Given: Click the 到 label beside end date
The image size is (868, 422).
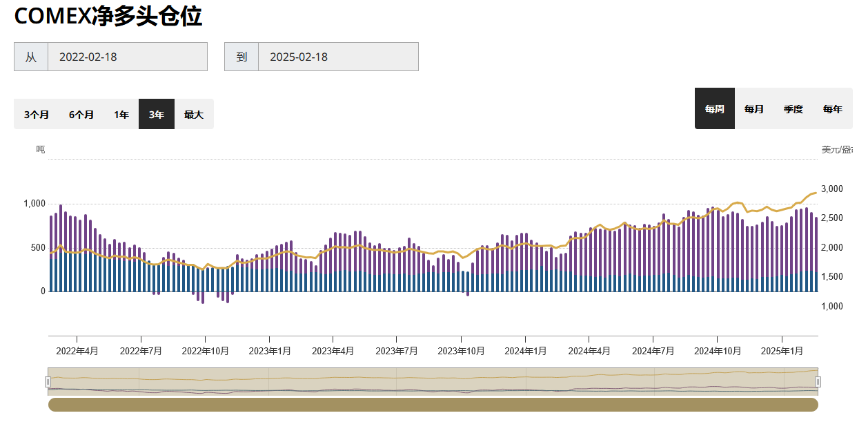Looking at the screenshot, I should pos(241,57).
